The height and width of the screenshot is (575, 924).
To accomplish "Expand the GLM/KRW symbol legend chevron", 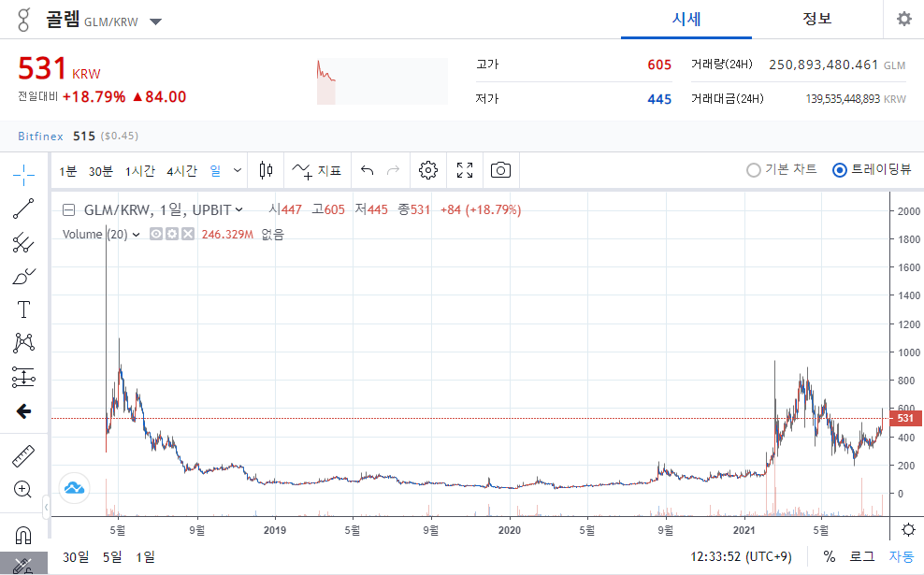I will click(238, 209).
